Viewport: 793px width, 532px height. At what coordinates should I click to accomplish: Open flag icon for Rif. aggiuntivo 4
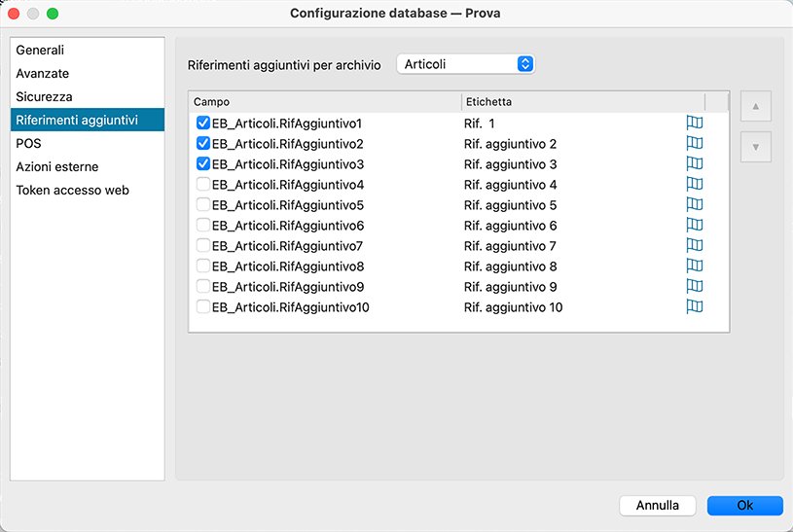pyautogui.click(x=694, y=185)
